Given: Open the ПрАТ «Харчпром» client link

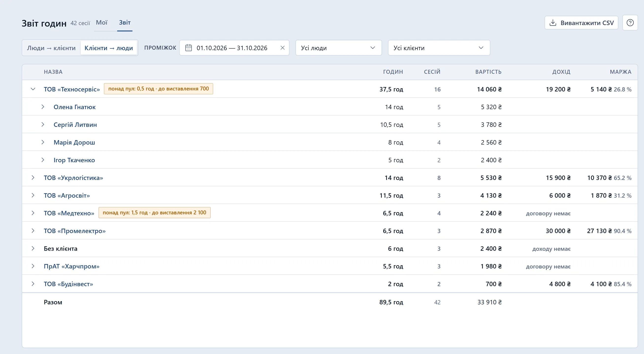Looking at the screenshot, I should 71,266.
